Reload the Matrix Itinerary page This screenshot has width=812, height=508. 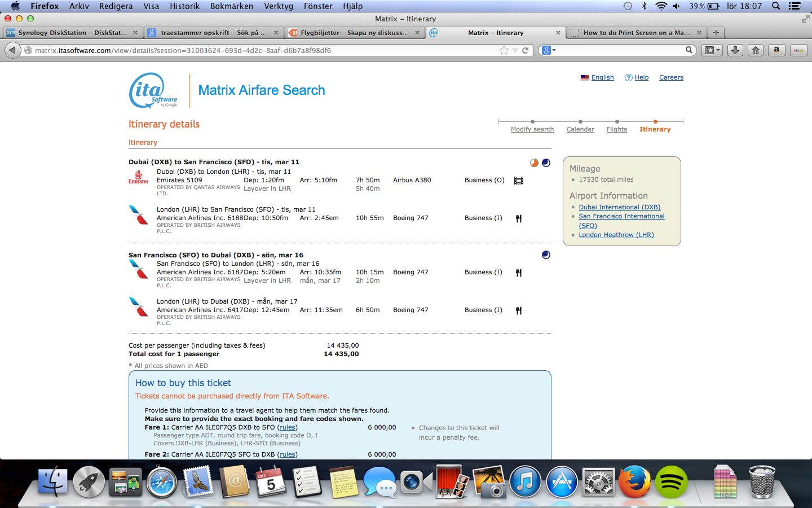[x=525, y=50]
